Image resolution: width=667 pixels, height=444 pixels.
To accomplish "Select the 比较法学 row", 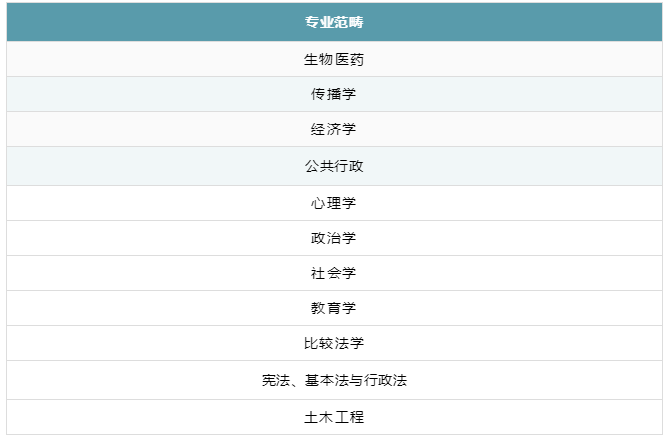I will coord(333,343).
